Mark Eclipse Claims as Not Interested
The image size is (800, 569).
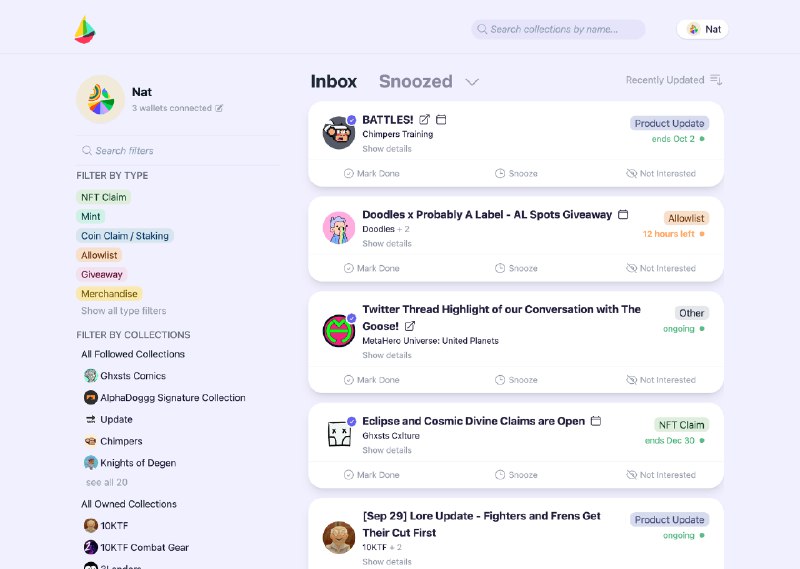(x=661, y=475)
